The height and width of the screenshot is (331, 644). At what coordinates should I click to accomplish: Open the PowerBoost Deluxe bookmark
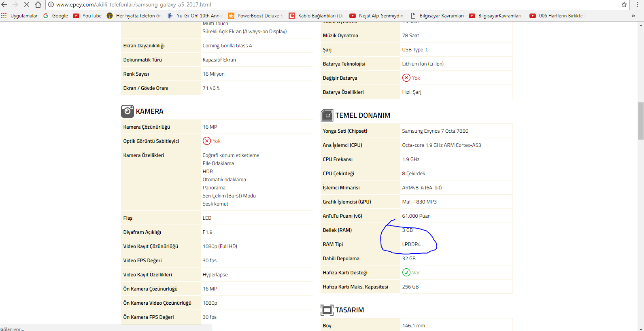pyautogui.click(x=256, y=16)
